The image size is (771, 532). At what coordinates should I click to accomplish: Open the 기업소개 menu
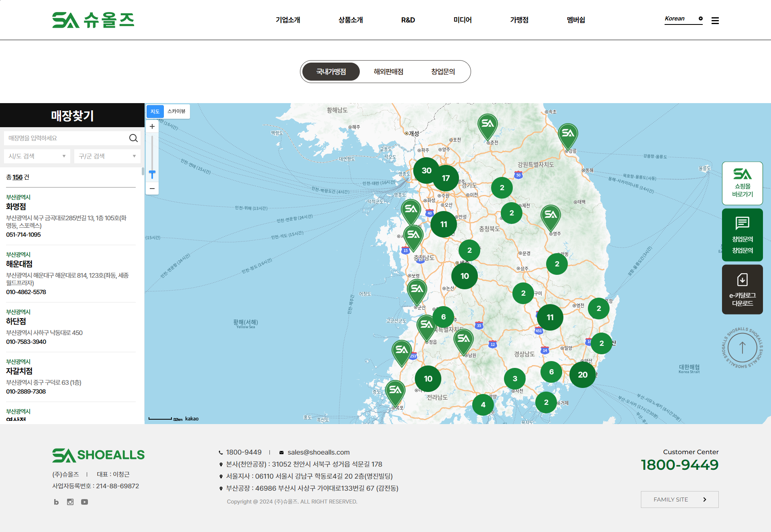pos(288,20)
